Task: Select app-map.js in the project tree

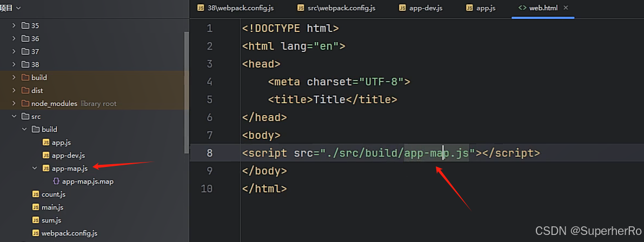Action: point(69,168)
